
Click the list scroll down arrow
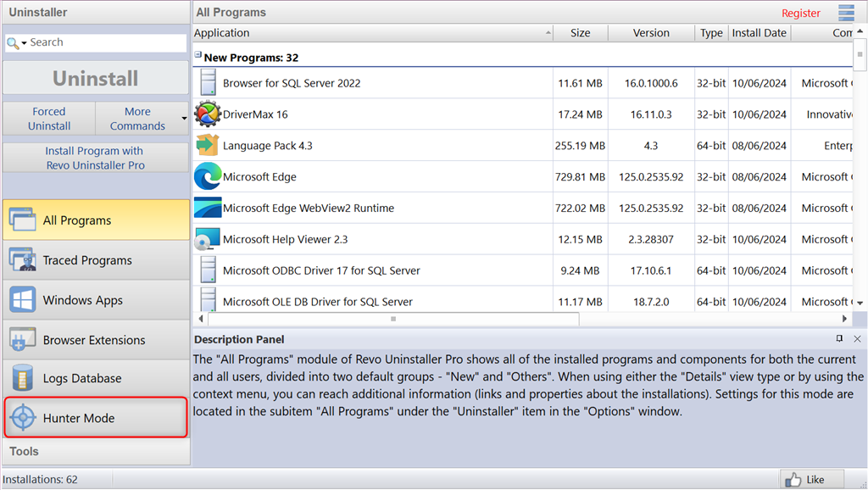tap(860, 303)
